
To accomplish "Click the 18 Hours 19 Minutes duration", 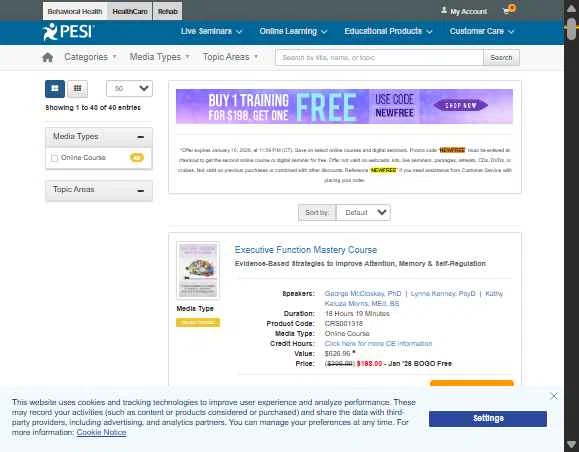I will click(x=357, y=314).
